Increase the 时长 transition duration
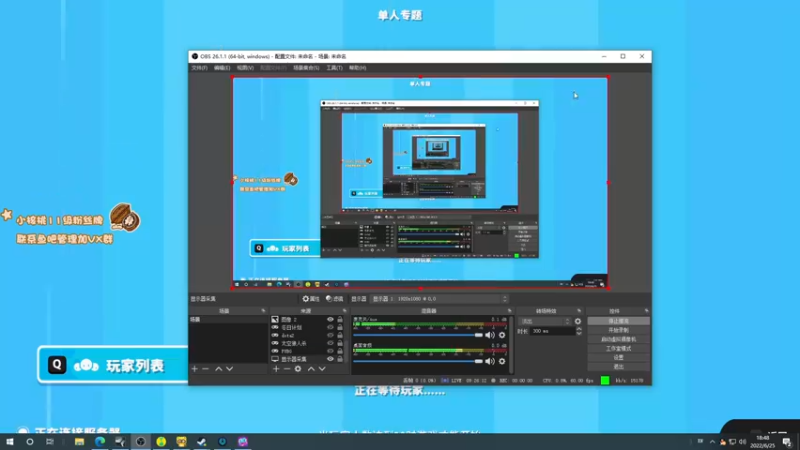 579,329
